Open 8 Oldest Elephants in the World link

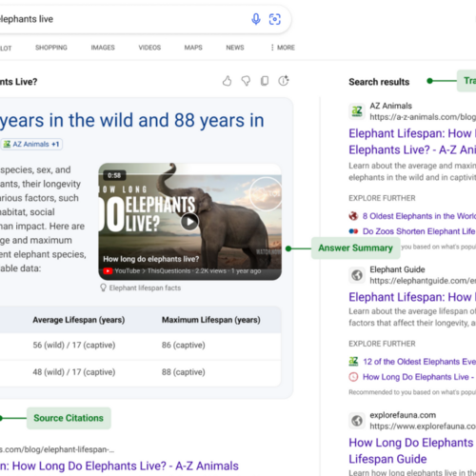tap(419, 216)
